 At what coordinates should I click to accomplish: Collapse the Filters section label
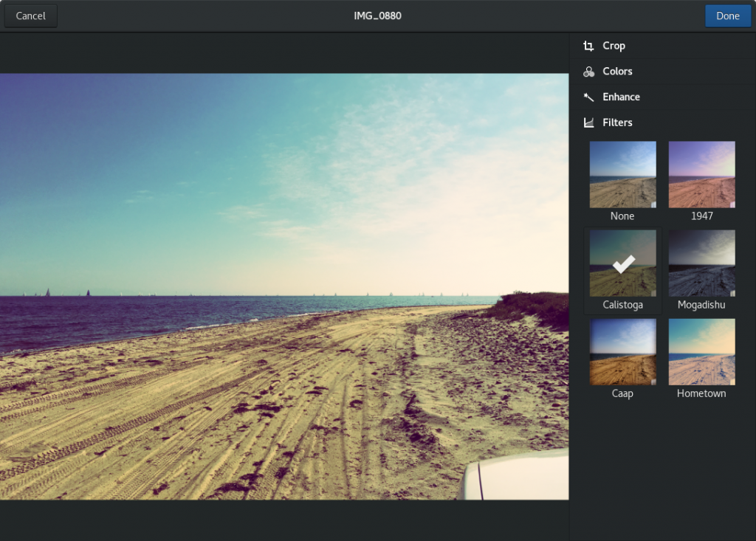(x=617, y=123)
